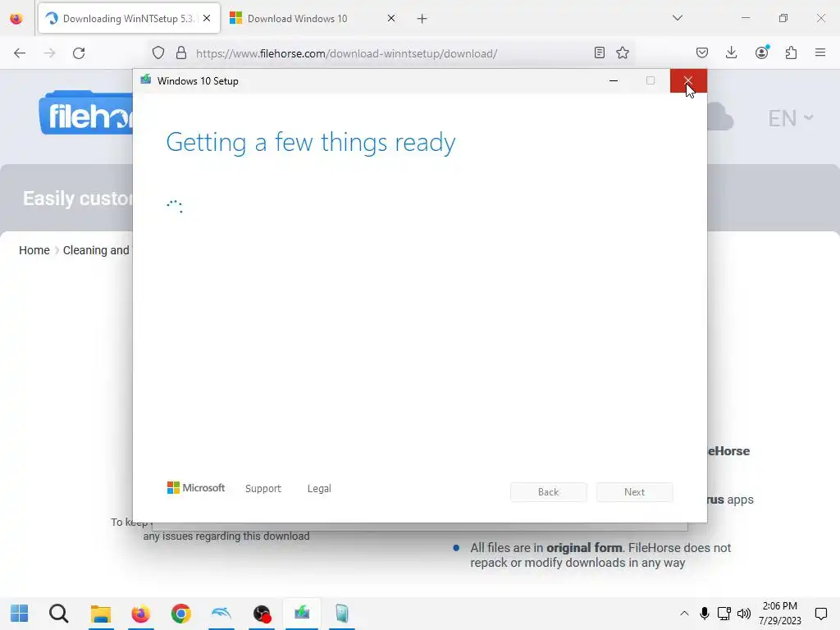Restore down the Firefox window
Viewport: 840px width, 630px height.
point(783,18)
